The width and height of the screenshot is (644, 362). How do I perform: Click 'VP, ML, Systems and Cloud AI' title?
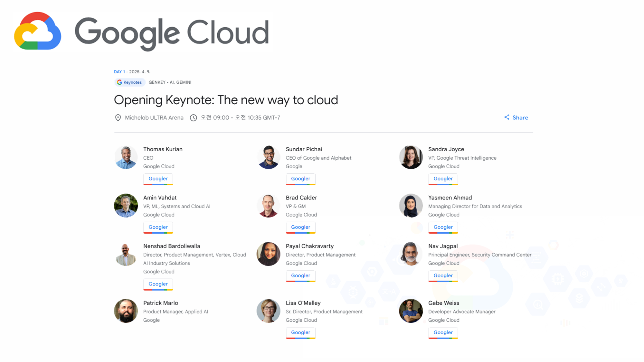(177, 207)
